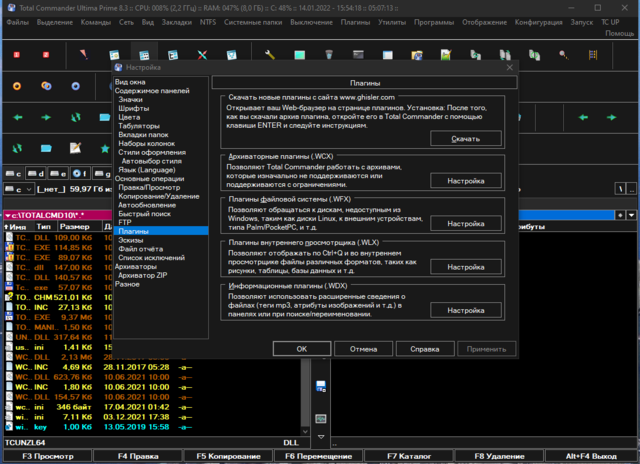Close the Настройка dialog
The image size is (640, 464).
point(510,67)
